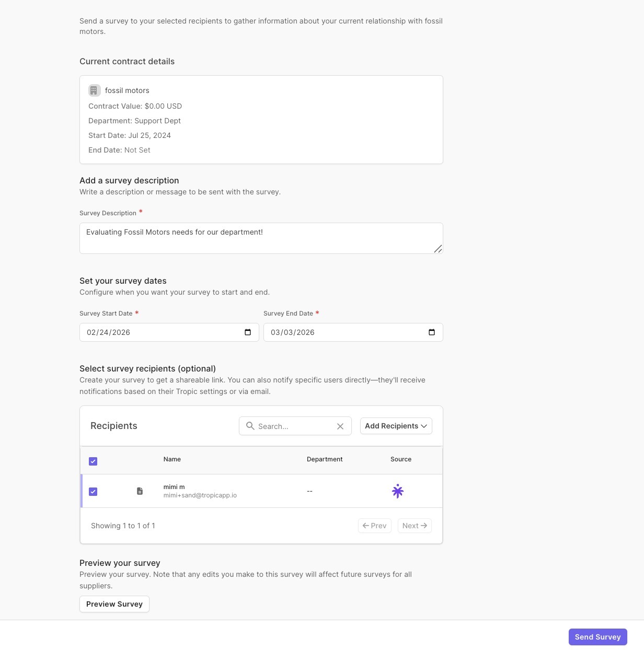
Task: Click the fossil motors building icon
Action: point(94,90)
